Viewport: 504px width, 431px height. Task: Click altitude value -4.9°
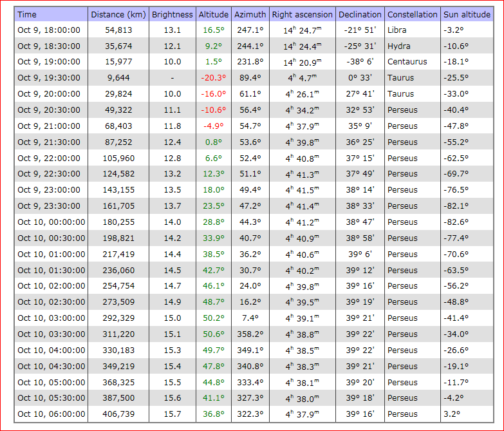(214, 126)
